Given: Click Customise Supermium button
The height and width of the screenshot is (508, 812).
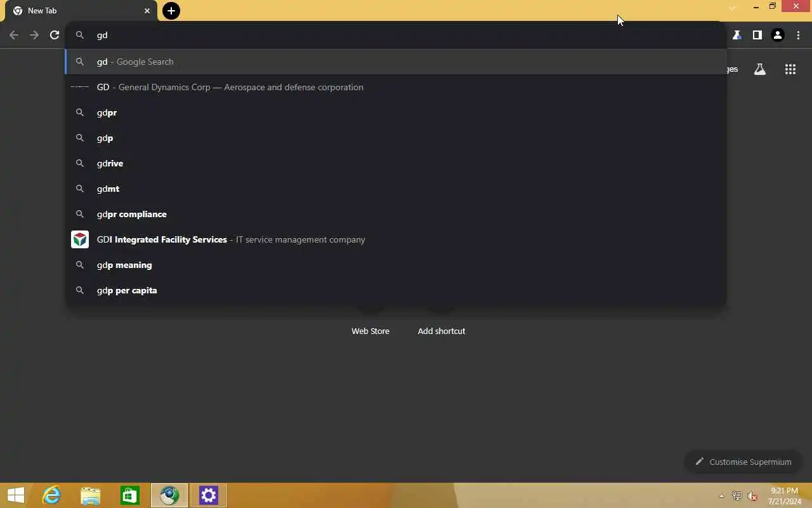Looking at the screenshot, I should tap(743, 462).
